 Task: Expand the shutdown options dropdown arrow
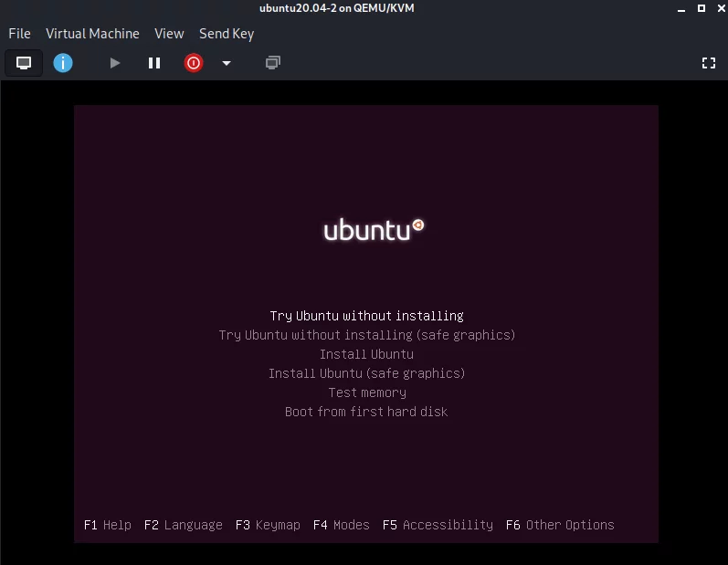pyautogui.click(x=227, y=63)
